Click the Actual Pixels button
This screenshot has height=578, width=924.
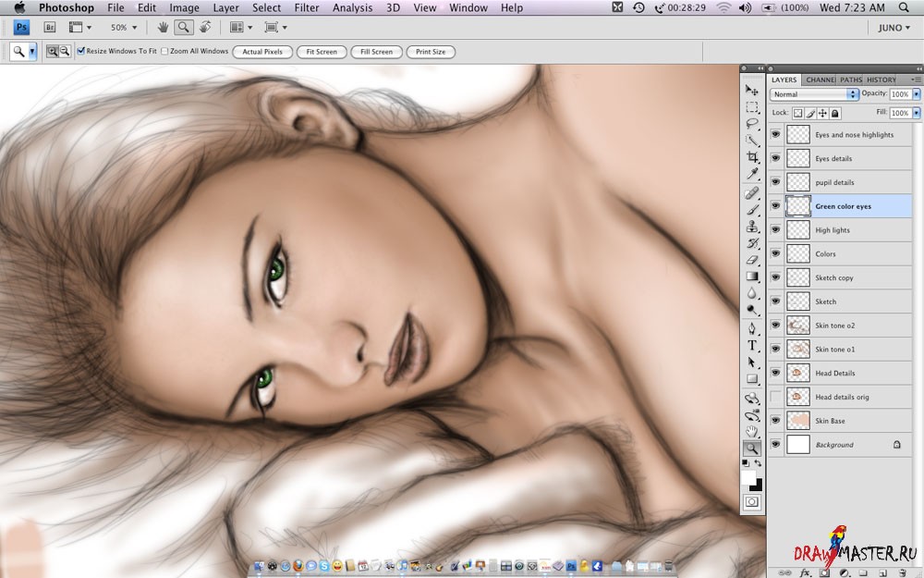[262, 52]
